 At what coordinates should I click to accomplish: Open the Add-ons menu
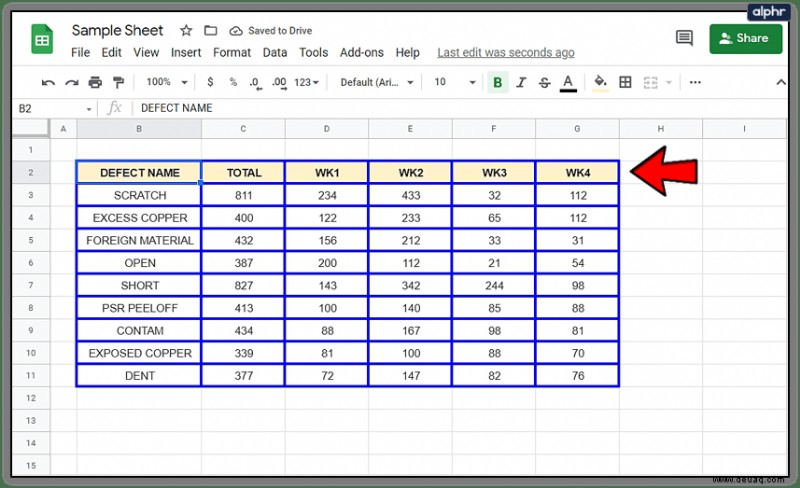(x=362, y=53)
